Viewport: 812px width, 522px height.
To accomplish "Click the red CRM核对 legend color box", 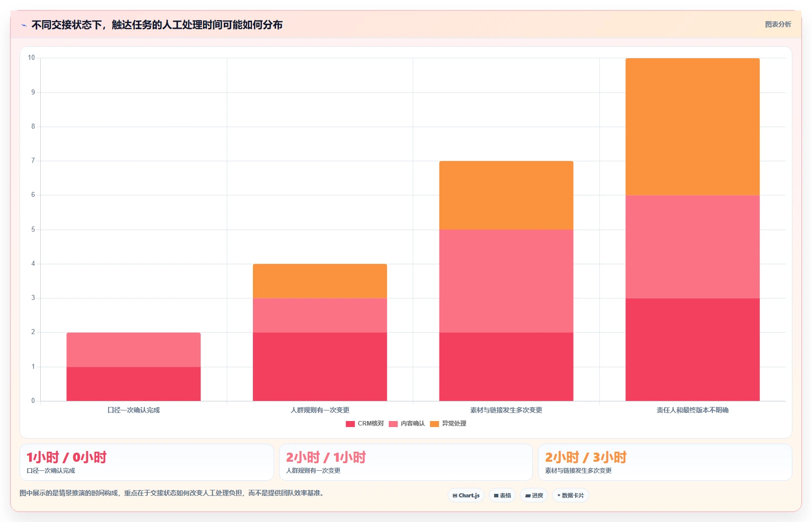I will (x=350, y=424).
